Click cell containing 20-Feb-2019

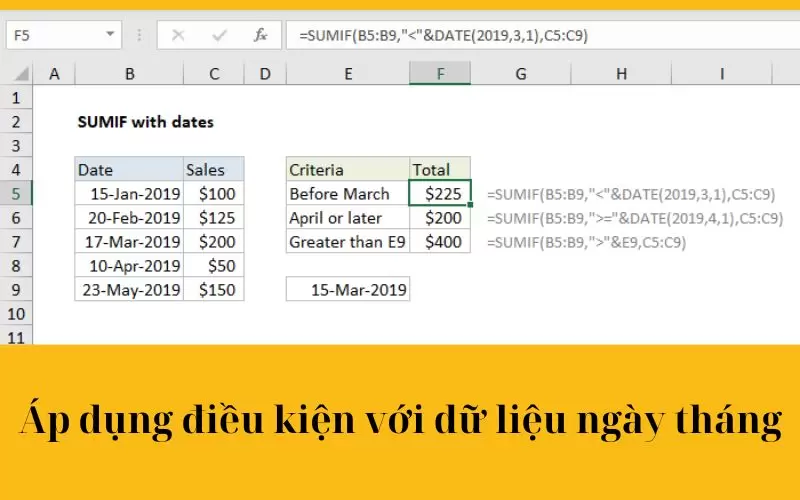point(129,217)
